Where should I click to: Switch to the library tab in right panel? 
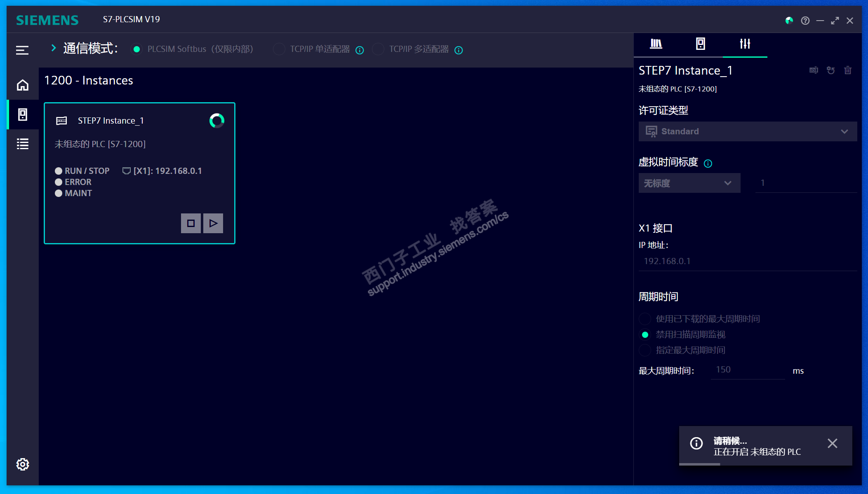click(x=656, y=44)
